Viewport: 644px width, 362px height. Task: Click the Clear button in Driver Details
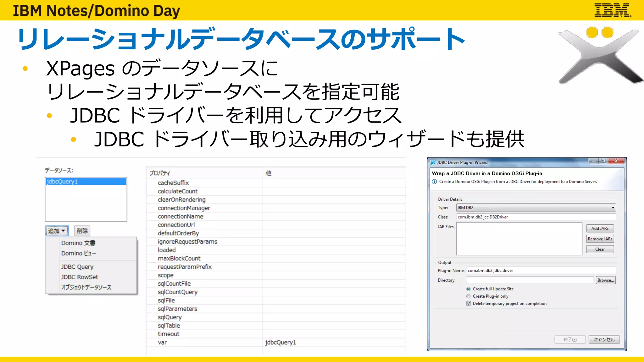click(x=600, y=249)
